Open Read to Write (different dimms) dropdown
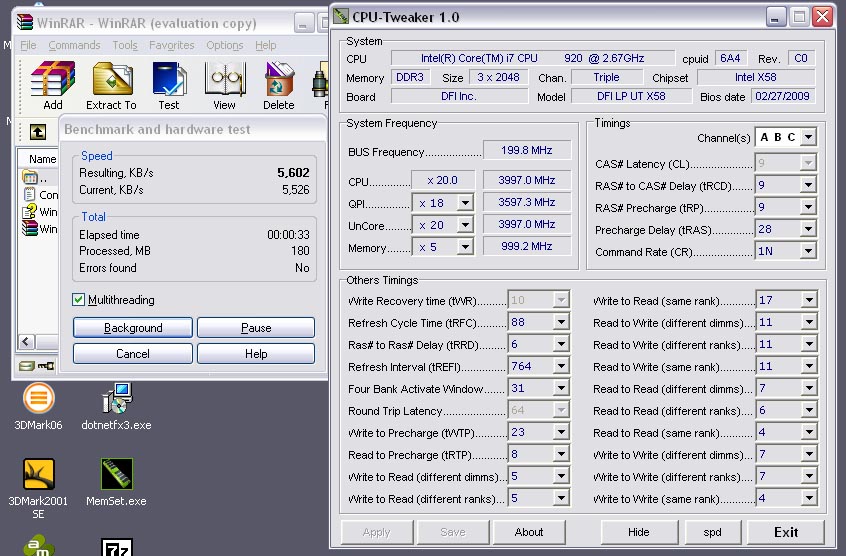Image resolution: width=846 pixels, height=556 pixels. coord(809,322)
